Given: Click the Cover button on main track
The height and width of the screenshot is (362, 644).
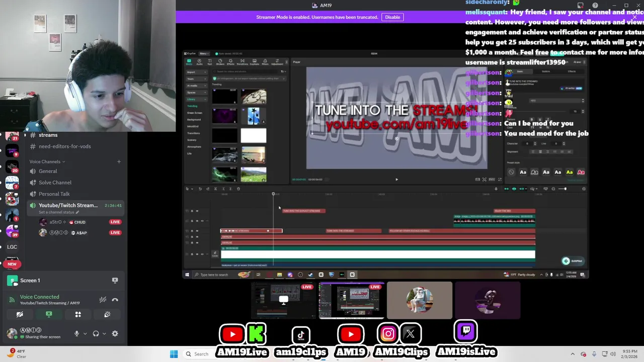Looking at the screenshot, I should pyautogui.click(x=215, y=254).
